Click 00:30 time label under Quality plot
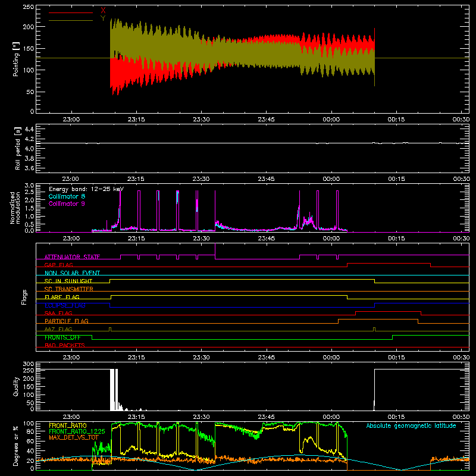 [x=461, y=417]
